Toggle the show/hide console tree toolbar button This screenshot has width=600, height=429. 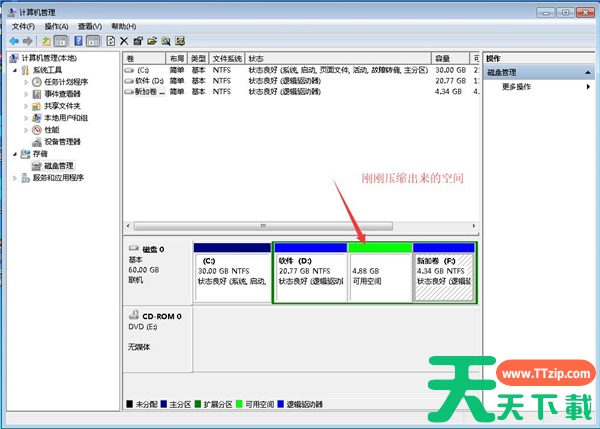click(61, 41)
